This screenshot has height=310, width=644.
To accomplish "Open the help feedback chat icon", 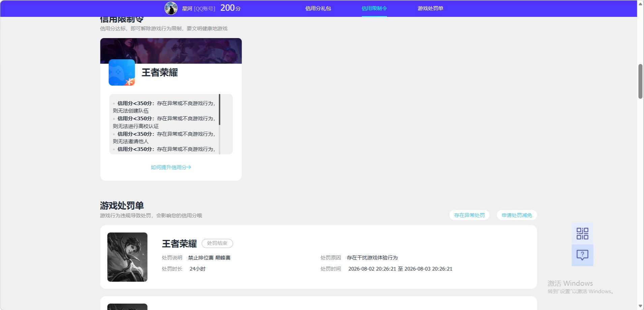I will pos(582,255).
